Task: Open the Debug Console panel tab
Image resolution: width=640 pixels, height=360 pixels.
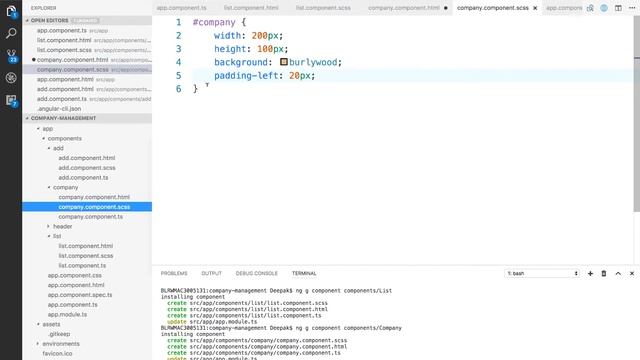Action: click(256, 273)
